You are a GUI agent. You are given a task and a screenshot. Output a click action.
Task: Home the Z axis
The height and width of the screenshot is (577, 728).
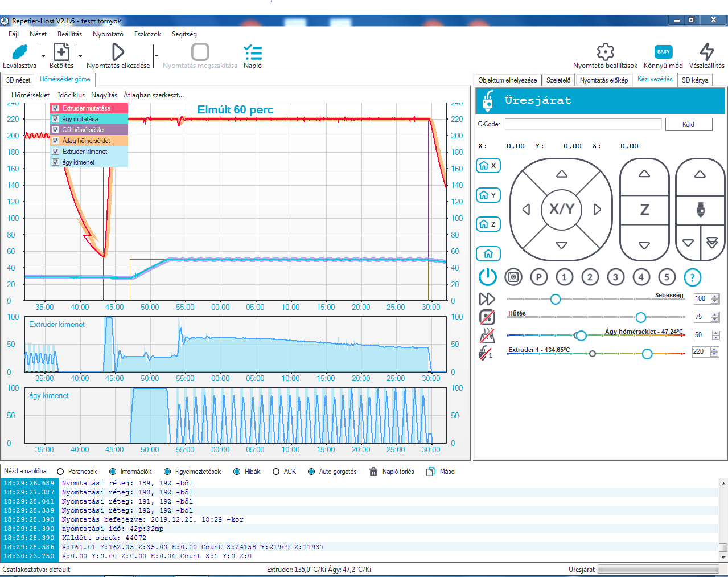(488, 224)
